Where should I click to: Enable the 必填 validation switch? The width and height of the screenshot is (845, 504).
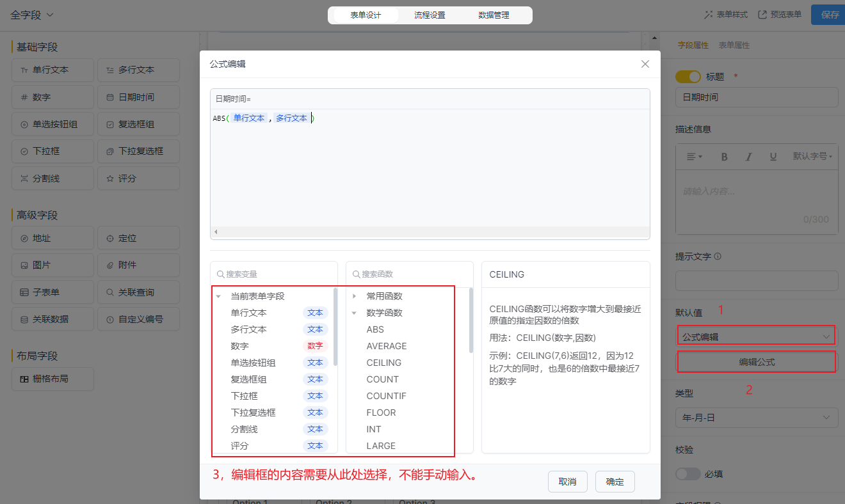click(x=688, y=474)
